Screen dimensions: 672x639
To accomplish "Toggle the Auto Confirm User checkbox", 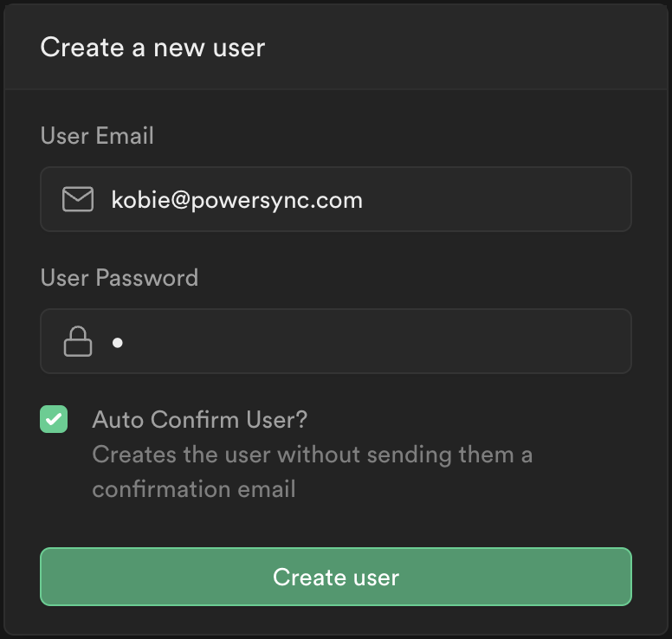I will 54,419.
